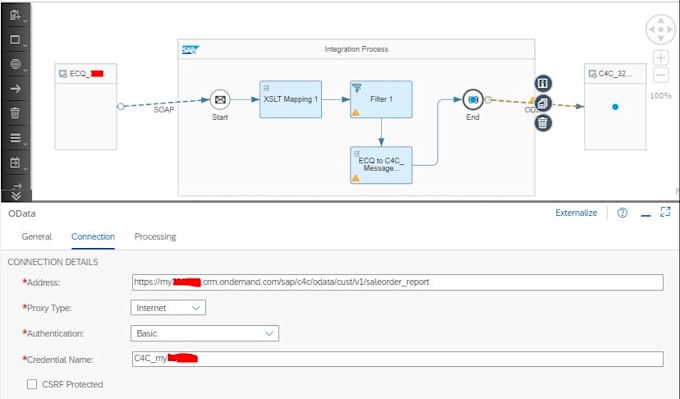
Task: Click the CONNECTION DETAILS heading
Action: click(53, 262)
